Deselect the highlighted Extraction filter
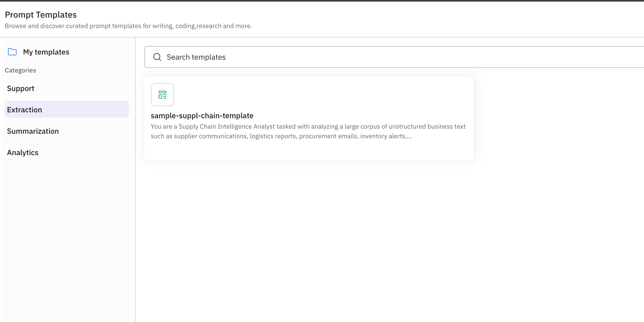 pos(24,109)
